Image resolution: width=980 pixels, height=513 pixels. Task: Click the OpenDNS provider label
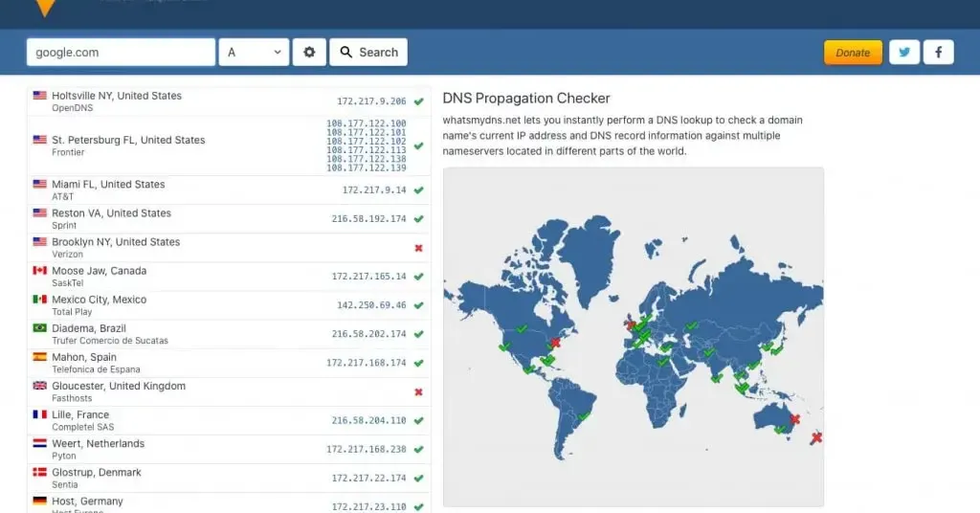73,108
